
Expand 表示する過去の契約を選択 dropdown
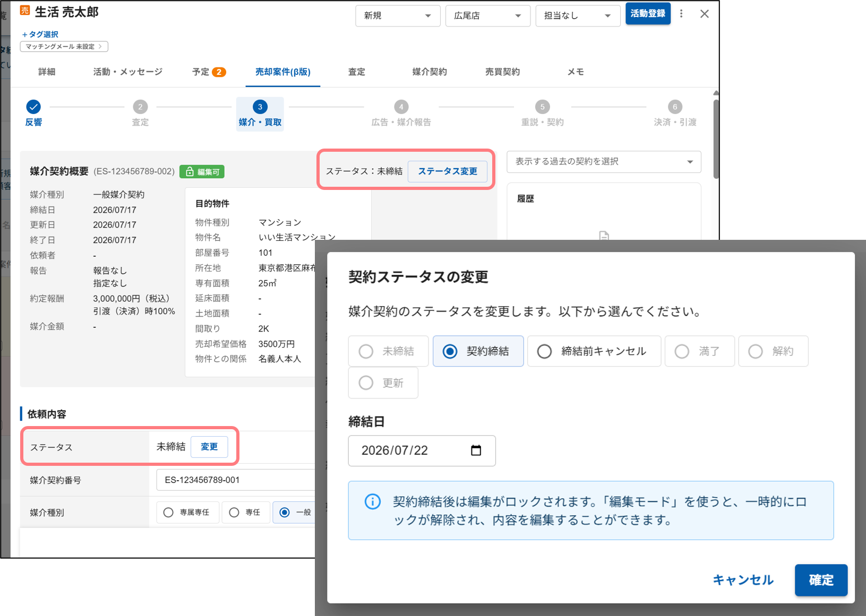(x=604, y=162)
